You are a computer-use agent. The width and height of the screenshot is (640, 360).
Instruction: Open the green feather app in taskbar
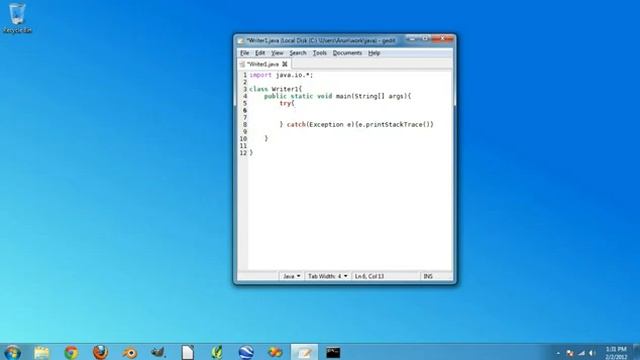pos(217,352)
